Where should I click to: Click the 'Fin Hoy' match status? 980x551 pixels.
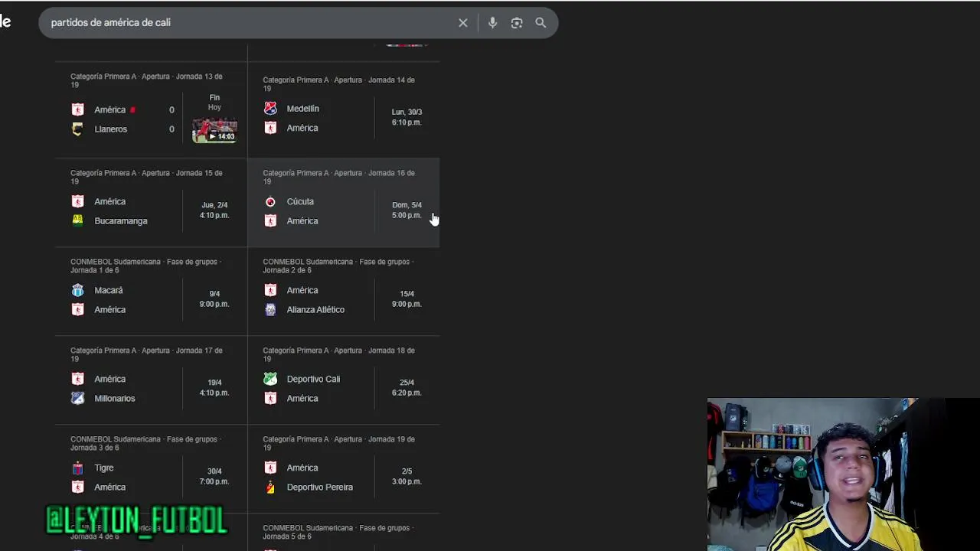214,103
